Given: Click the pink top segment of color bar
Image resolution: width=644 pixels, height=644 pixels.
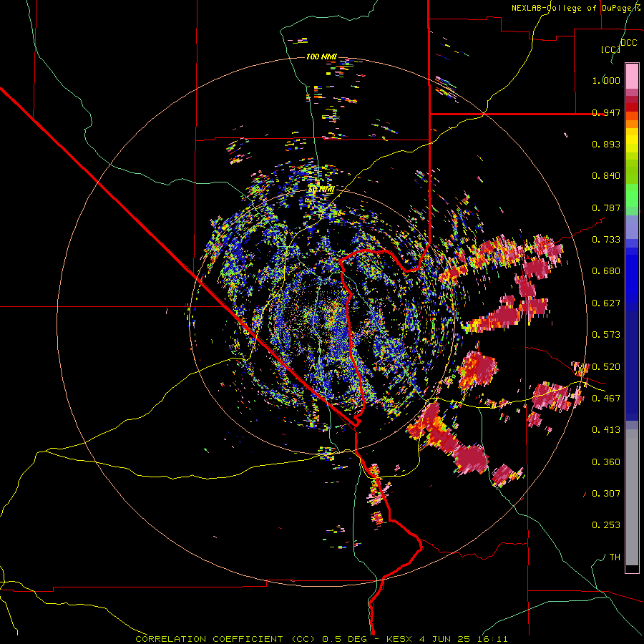Looking at the screenshot, I should (x=632, y=76).
